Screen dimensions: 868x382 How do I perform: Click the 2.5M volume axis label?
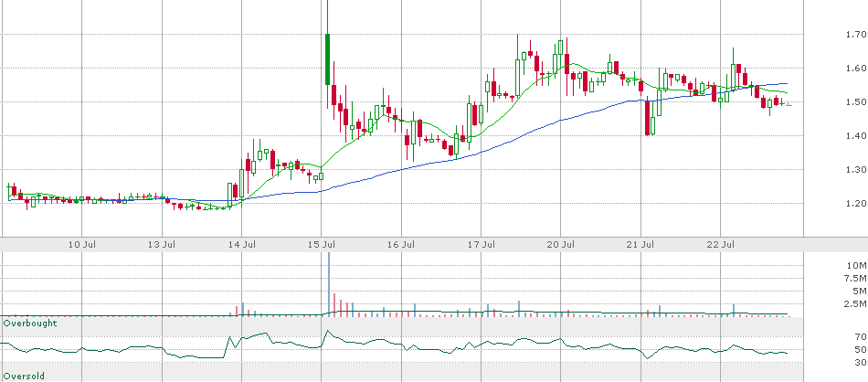(857, 304)
